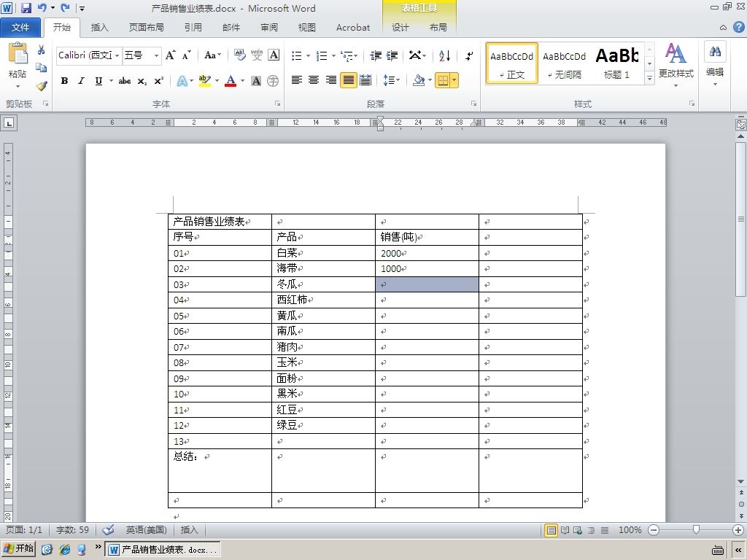The image size is (747, 560).
Task: Switch to the 页面布局 tab
Action: point(146,28)
